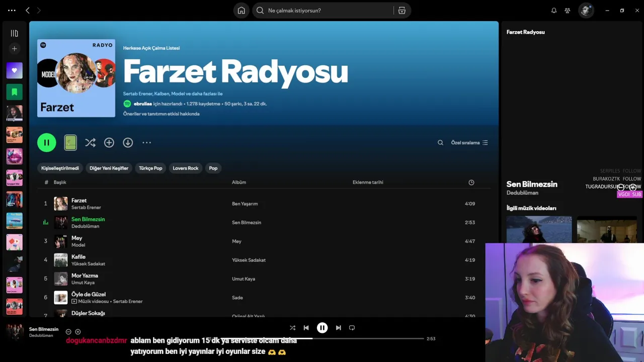Click the playing track Sen Bilmezsin title
644x362 pixels.
coord(88,219)
